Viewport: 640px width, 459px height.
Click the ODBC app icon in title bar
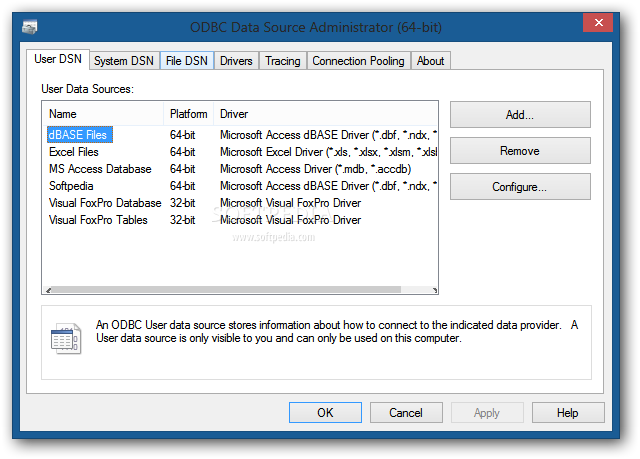[x=29, y=27]
